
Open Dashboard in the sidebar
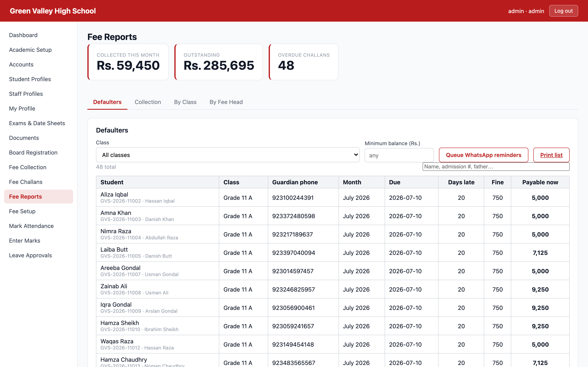click(23, 35)
